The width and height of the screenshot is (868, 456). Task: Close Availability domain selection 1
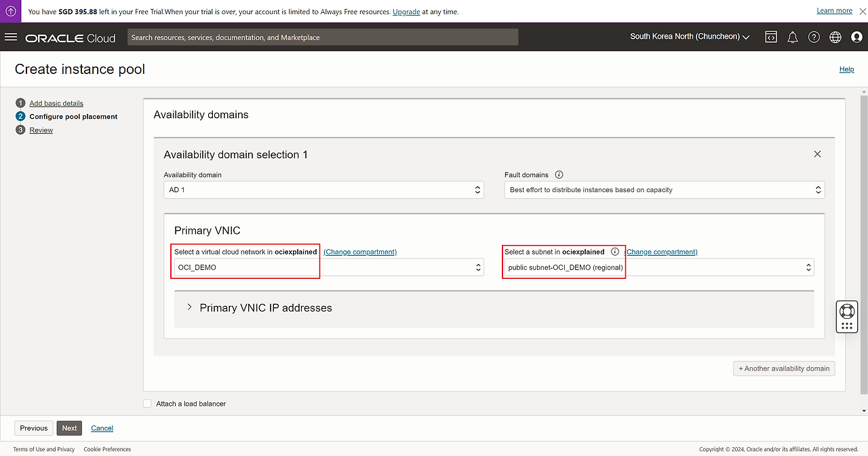pyautogui.click(x=817, y=154)
